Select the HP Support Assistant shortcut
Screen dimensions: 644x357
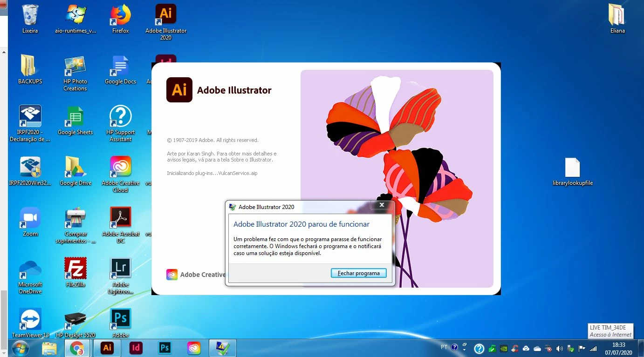tap(121, 124)
